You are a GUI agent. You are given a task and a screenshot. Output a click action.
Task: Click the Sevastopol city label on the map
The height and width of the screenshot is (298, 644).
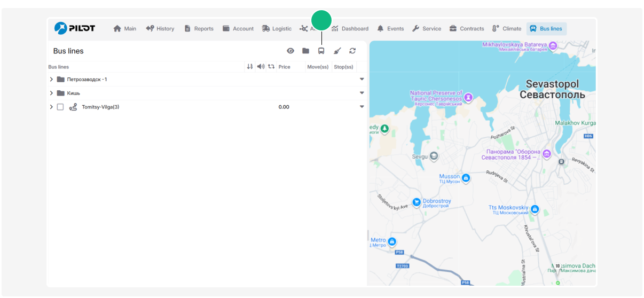(x=552, y=89)
